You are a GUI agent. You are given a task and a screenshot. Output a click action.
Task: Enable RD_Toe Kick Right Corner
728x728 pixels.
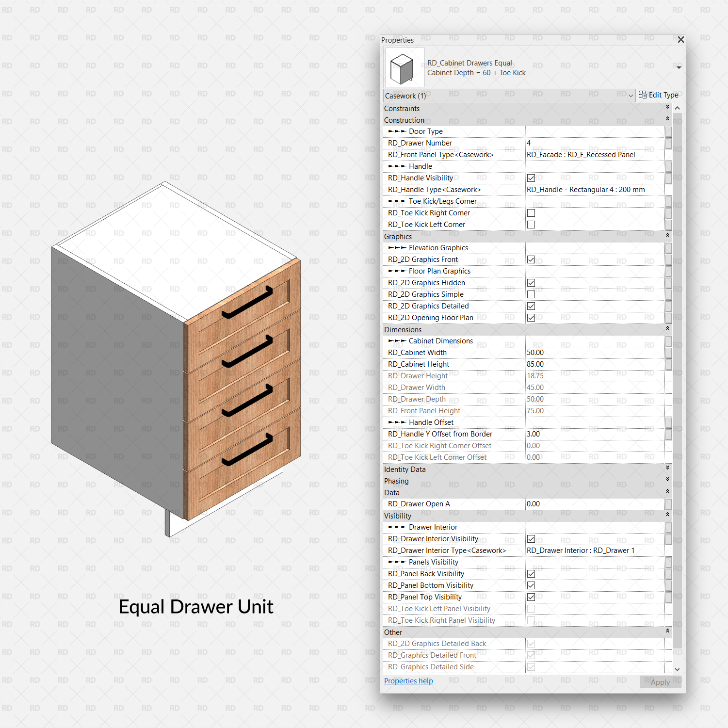(531, 212)
